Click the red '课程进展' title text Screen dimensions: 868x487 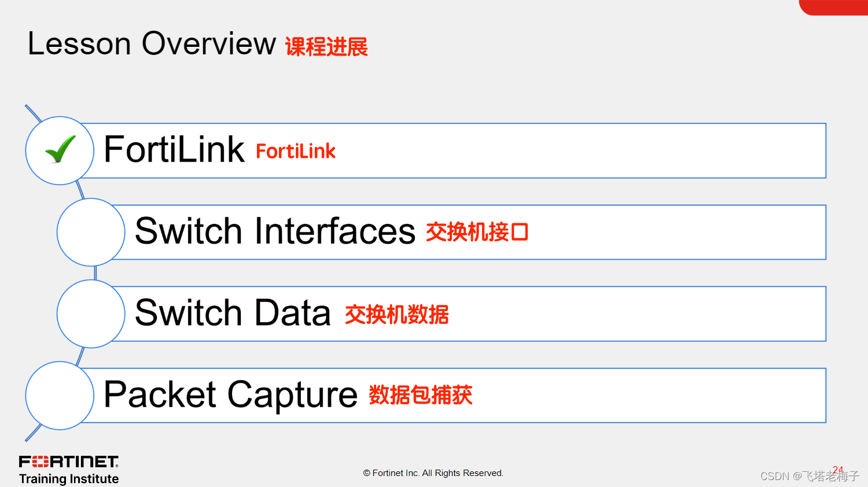[x=326, y=47]
